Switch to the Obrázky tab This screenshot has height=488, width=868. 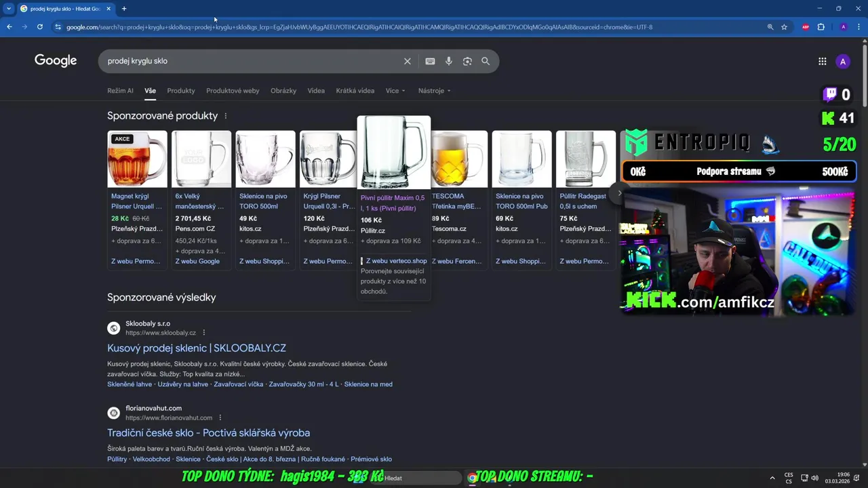click(283, 91)
